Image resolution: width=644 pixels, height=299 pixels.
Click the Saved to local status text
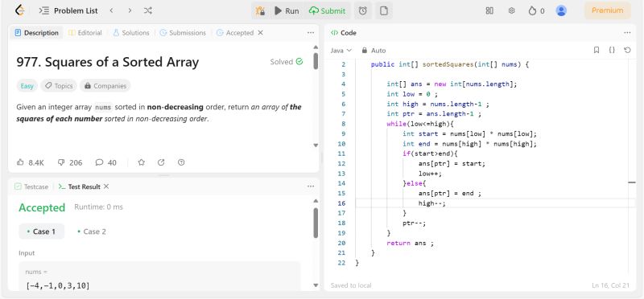351,285
